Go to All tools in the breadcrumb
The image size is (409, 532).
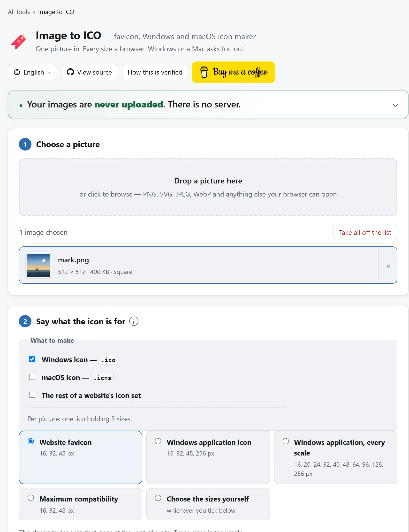[x=19, y=12]
